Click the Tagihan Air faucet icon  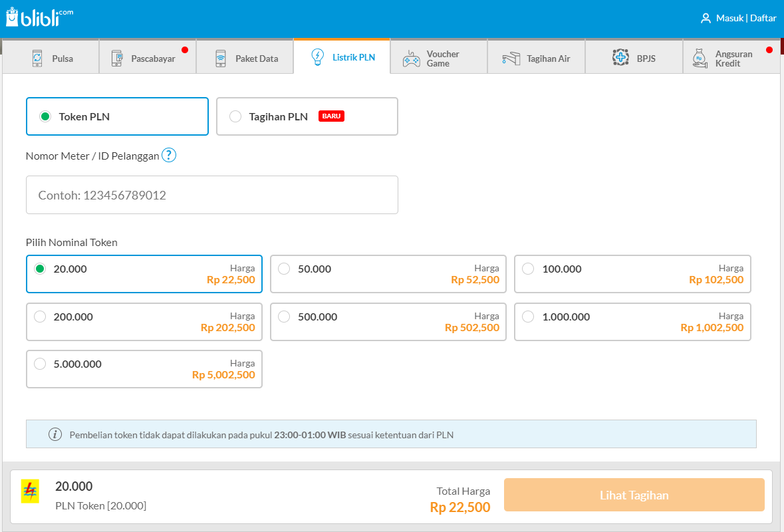511,59
